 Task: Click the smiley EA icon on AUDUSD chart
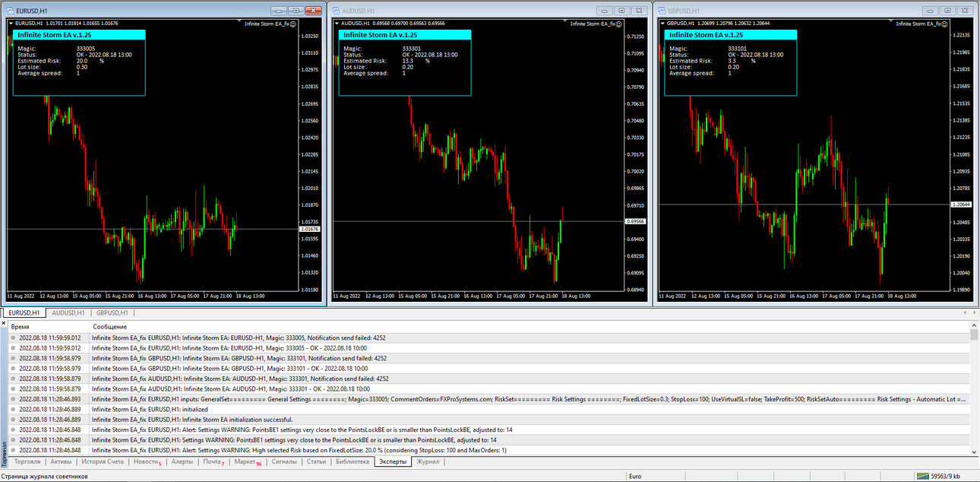tap(619, 24)
